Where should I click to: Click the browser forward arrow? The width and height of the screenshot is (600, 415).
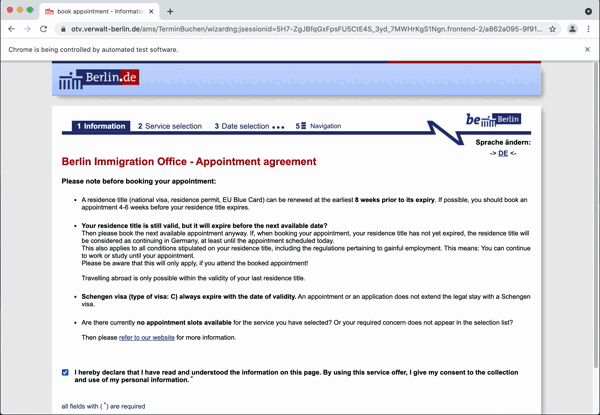pos(27,29)
